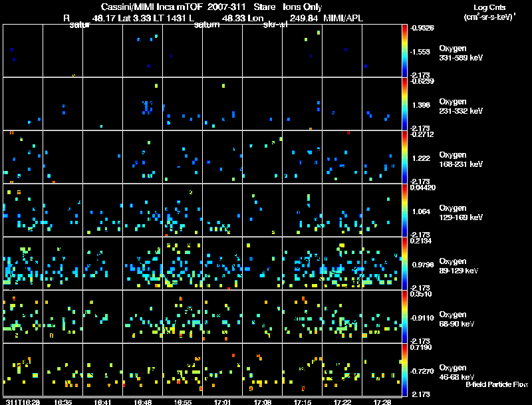532x405 pixels.
Task: Click the 331-589 keV row color bar
Action: [404, 51]
